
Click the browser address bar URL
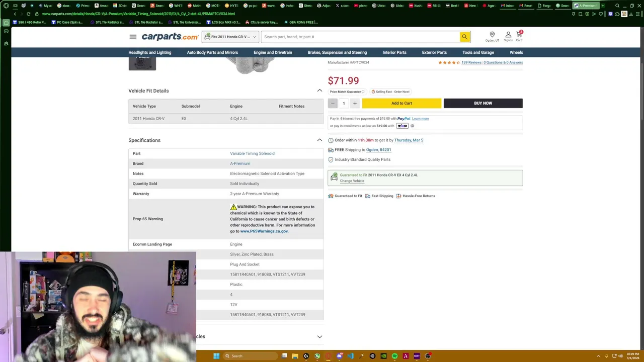138,14
